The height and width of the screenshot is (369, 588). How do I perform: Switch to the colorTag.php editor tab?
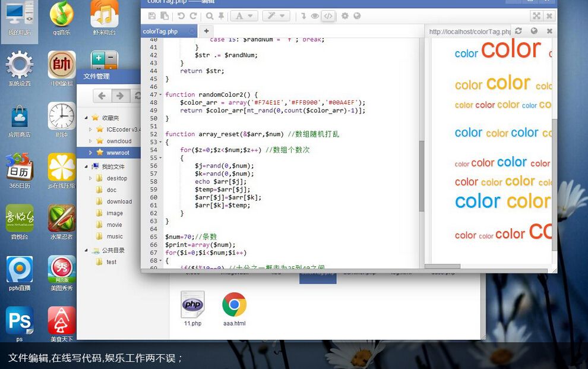(160, 31)
